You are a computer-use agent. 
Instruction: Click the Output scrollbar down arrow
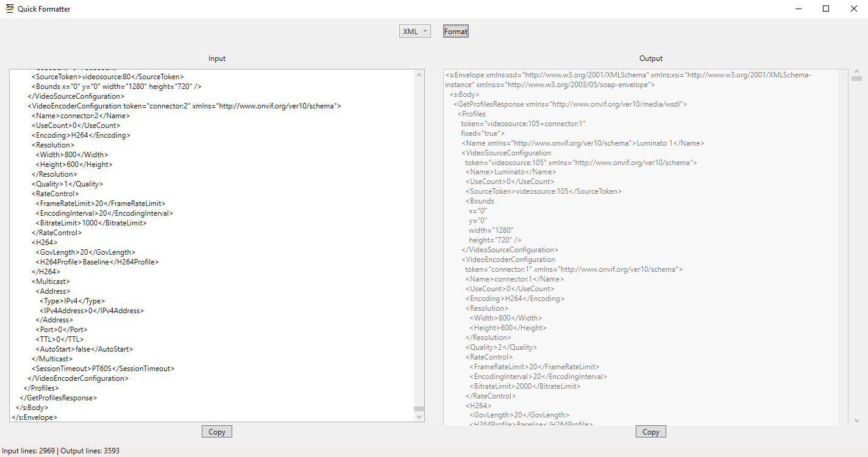856,420
